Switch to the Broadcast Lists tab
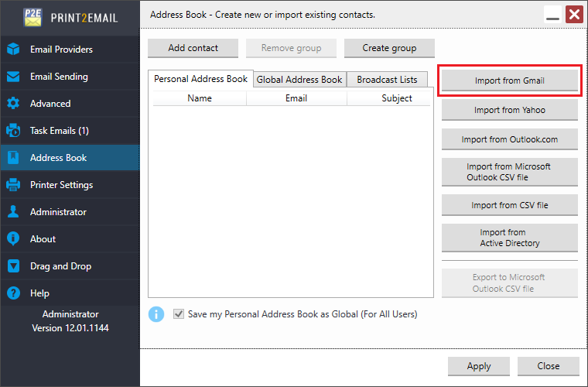The image size is (588, 387). click(387, 80)
